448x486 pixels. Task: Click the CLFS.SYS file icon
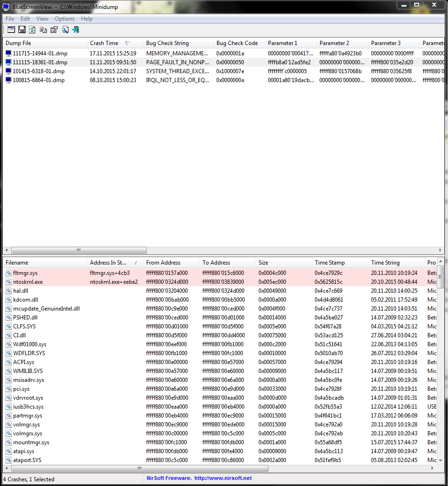click(x=8, y=327)
